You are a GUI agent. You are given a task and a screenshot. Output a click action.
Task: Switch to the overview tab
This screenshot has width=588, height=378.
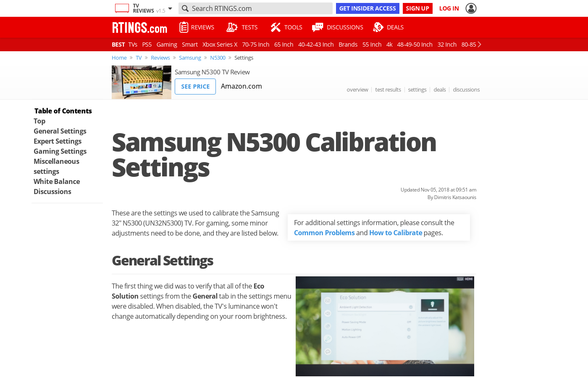[x=357, y=89]
